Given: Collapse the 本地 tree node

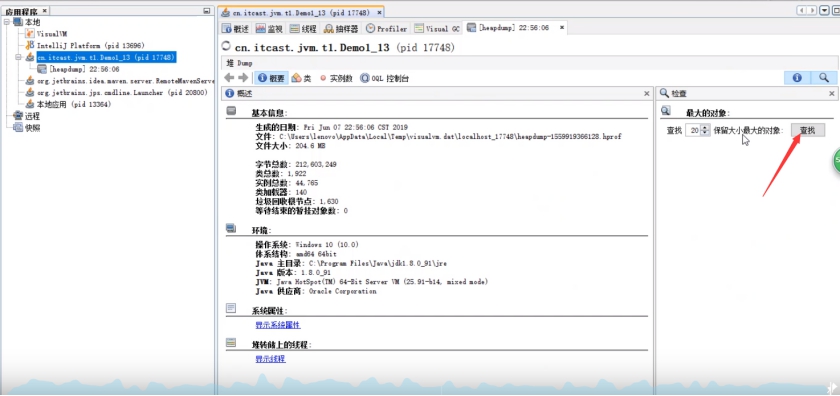Looking at the screenshot, I should [x=7, y=22].
